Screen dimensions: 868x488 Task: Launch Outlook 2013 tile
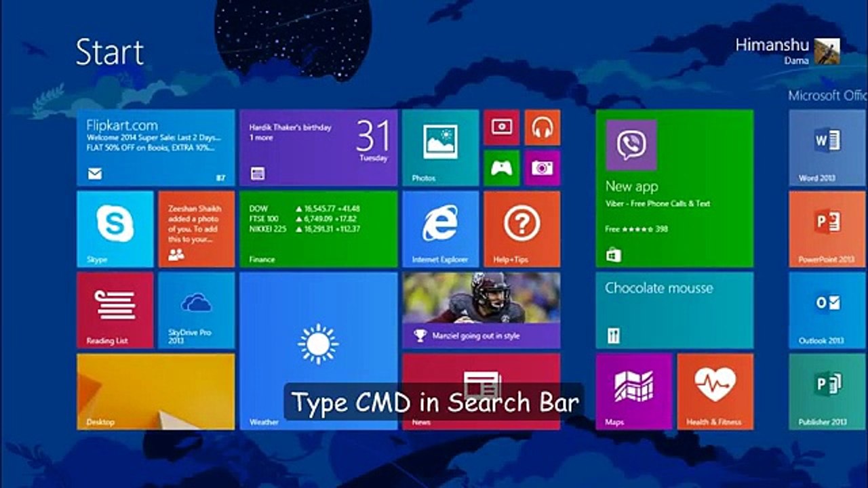point(828,310)
